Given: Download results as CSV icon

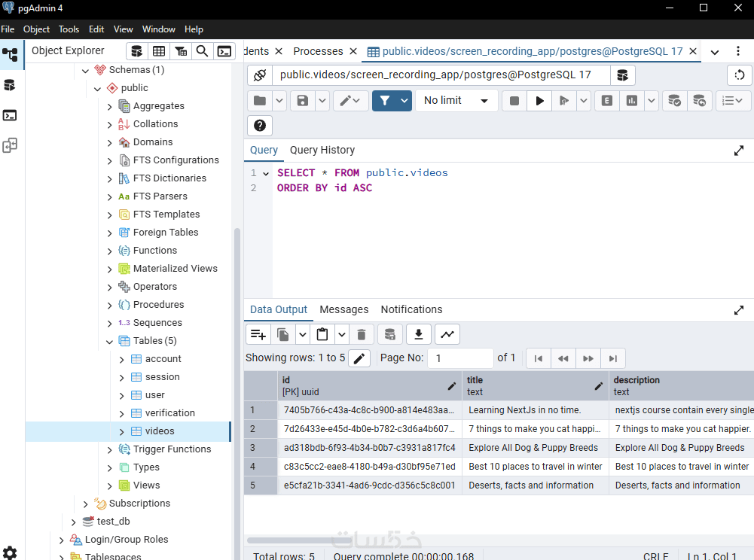Looking at the screenshot, I should (x=419, y=334).
